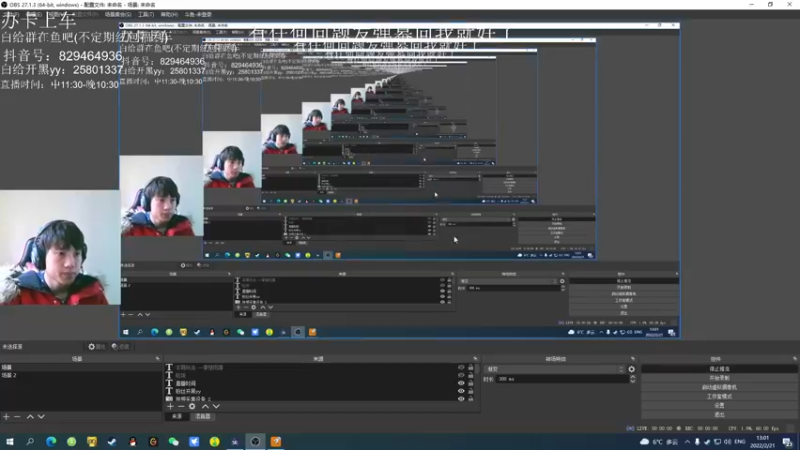This screenshot has height=450, width=800.
Task: Open the weather widget showing 6°C
Action: coord(659,442)
